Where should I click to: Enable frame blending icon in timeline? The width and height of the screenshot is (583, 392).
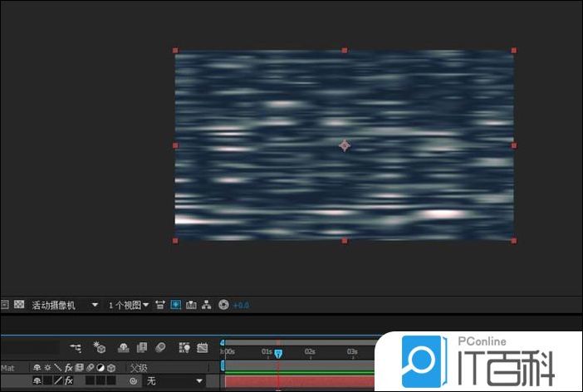tap(142, 347)
